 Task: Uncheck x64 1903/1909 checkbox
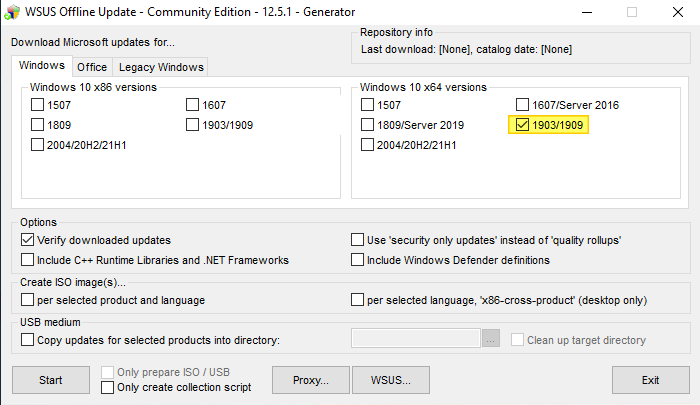click(x=522, y=125)
